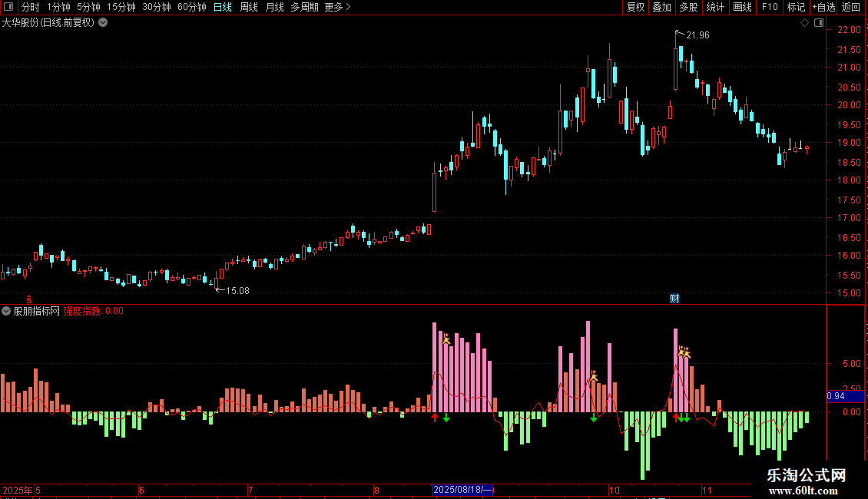
Task: Click the red marker icon near 2025年5月
Action: click(29, 299)
